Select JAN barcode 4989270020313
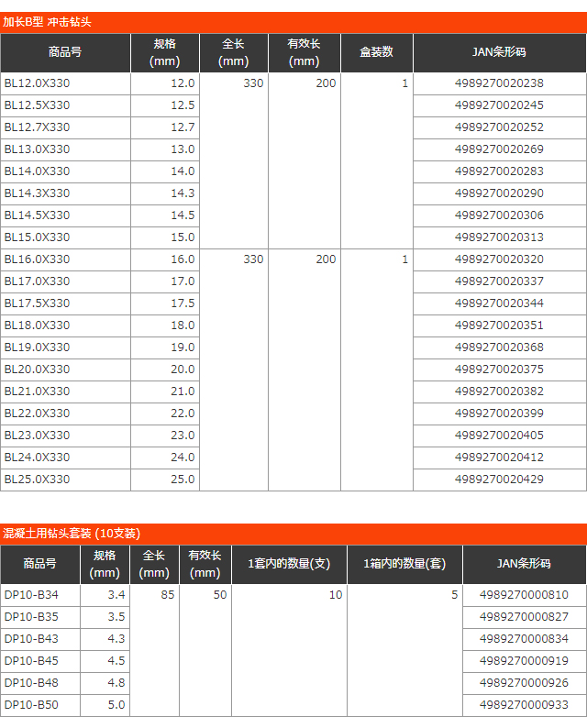Image resolution: width=587 pixels, height=728 pixels. 499,237
